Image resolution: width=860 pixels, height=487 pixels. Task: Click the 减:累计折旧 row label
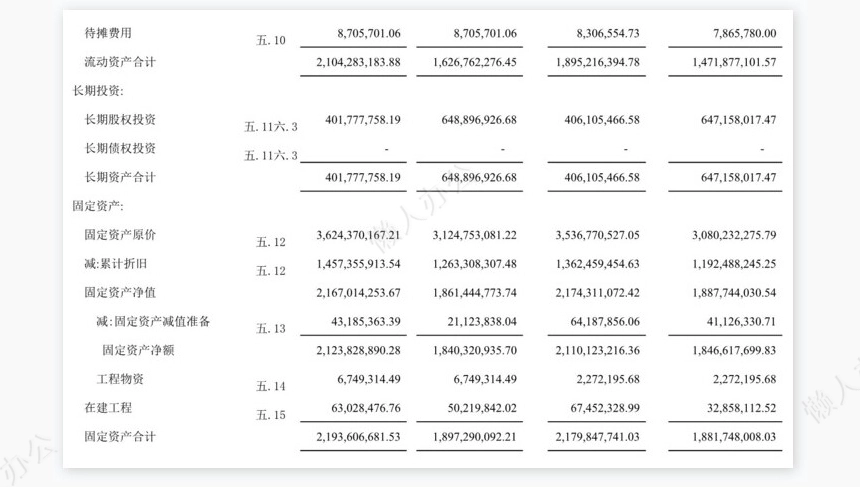pos(116,264)
